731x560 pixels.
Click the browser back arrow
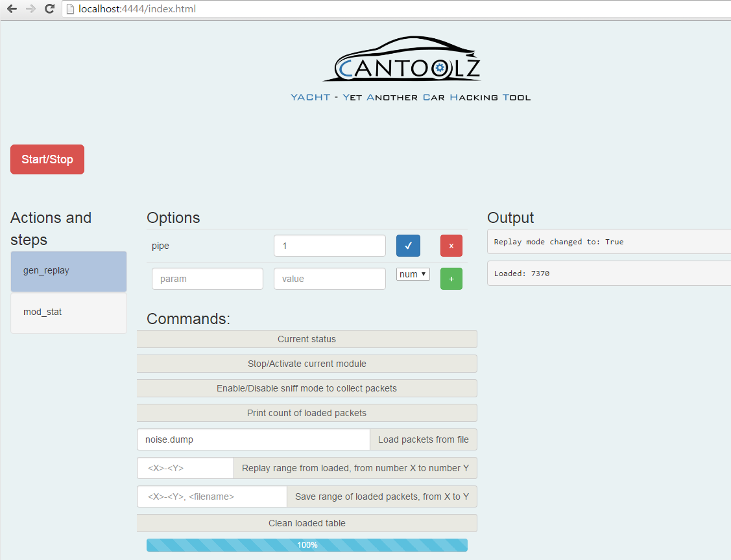(12, 8)
